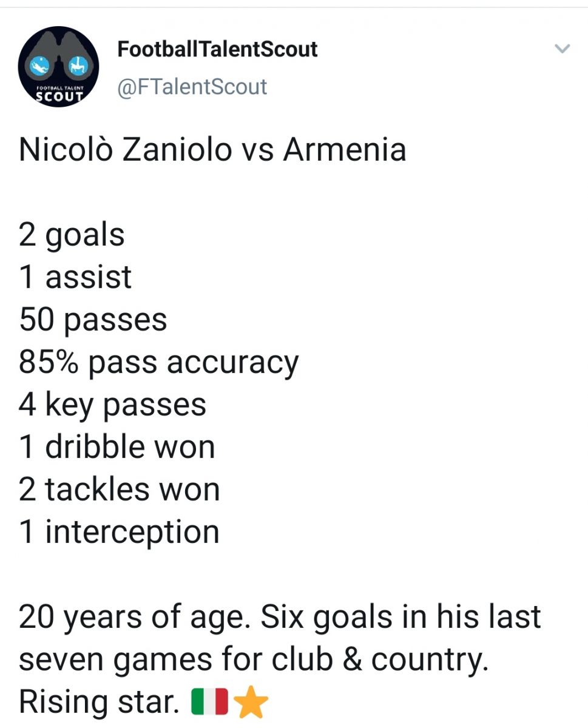Click the '1 interception' stat line

coord(119,532)
